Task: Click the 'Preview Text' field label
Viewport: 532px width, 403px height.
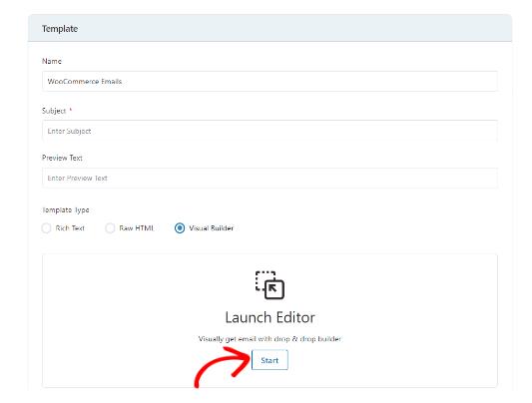Action: click(62, 158)
